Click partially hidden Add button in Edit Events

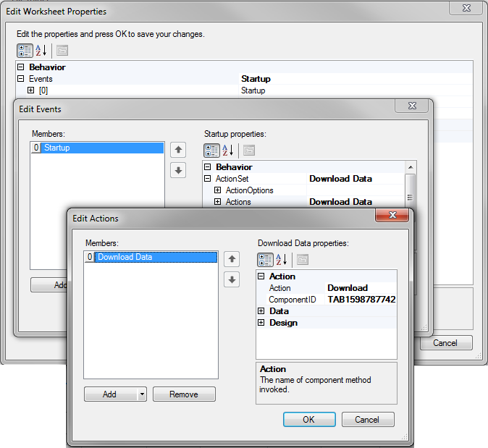49,284
